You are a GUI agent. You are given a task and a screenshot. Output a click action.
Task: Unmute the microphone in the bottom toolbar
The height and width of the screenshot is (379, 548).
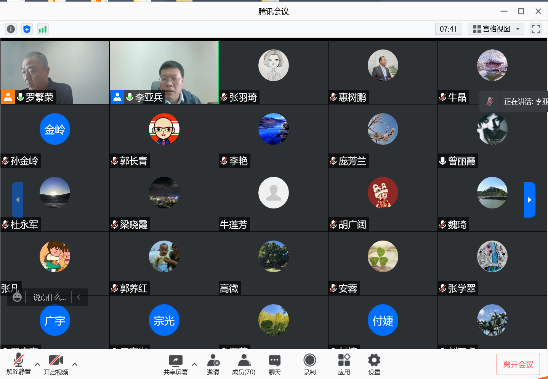[x=19, y=364]
